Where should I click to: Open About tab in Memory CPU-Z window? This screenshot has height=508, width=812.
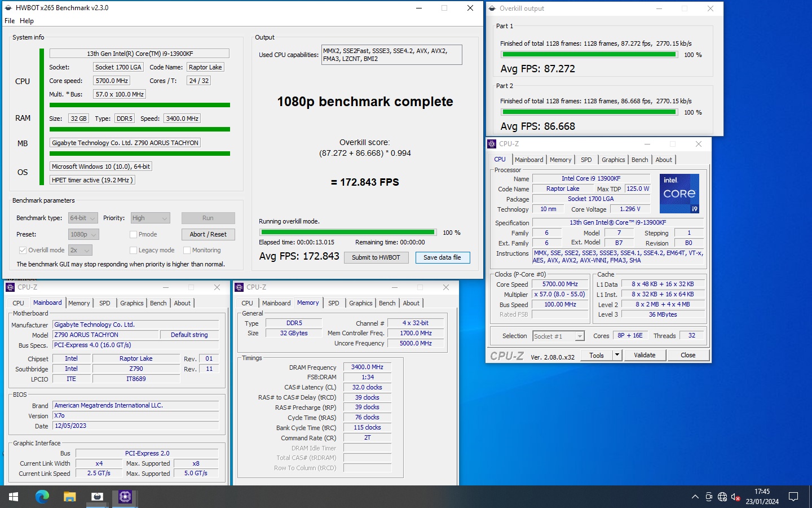(411, 303)
